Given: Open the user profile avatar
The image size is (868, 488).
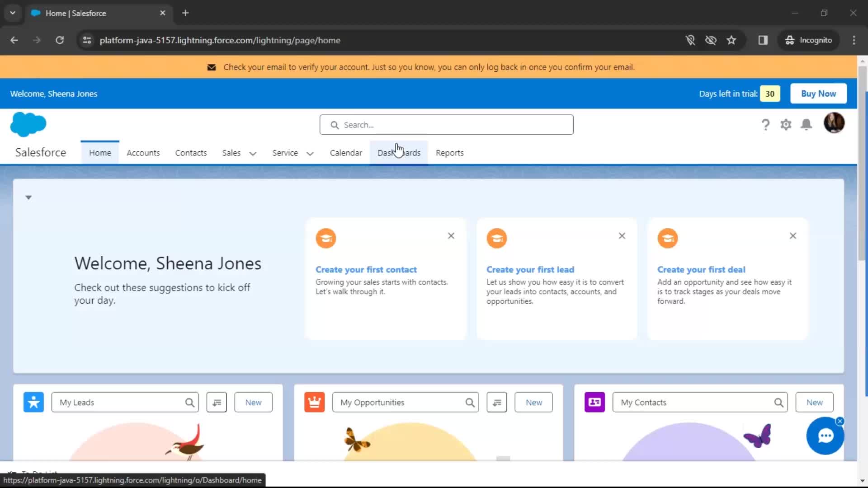Looking at the screenshot, I should coord(834,123).
